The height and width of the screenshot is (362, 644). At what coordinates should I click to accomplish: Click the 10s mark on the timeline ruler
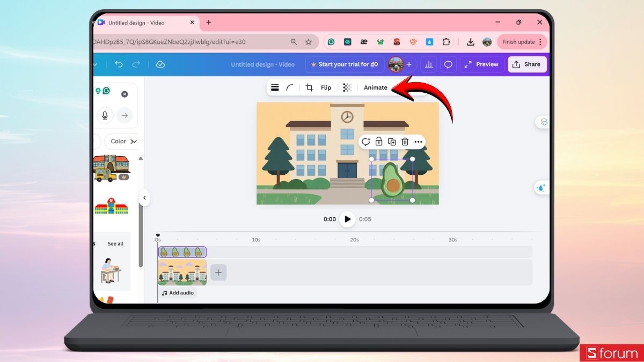256,240
